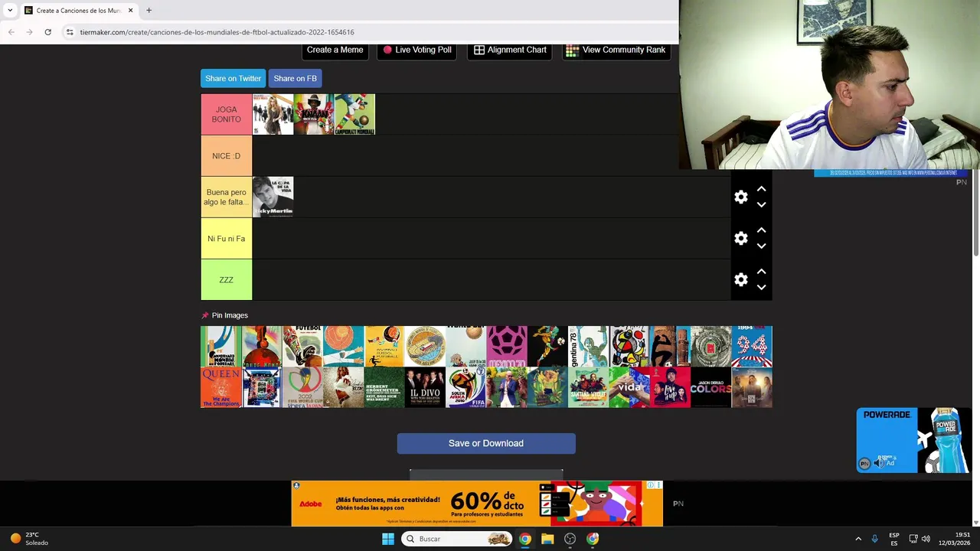Viewport: 980px width, 551px height.
Task: Pick the South Africa 2010 image
Action: tap(465, 387)
